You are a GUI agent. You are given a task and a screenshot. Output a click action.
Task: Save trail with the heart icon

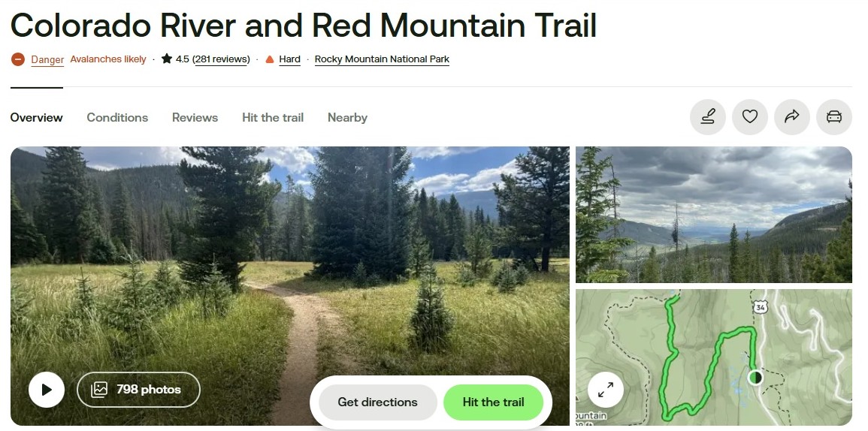click(x=749, y=116)
